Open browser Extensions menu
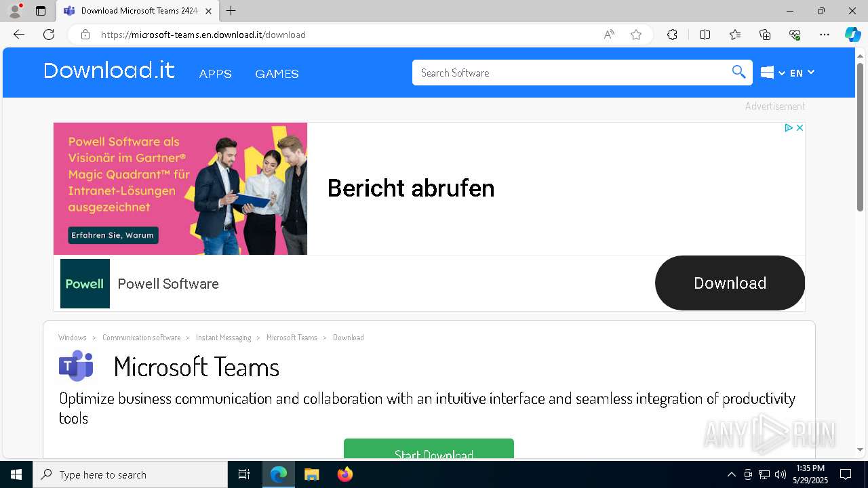The image size is (868, 488). [x=672, y=35]
